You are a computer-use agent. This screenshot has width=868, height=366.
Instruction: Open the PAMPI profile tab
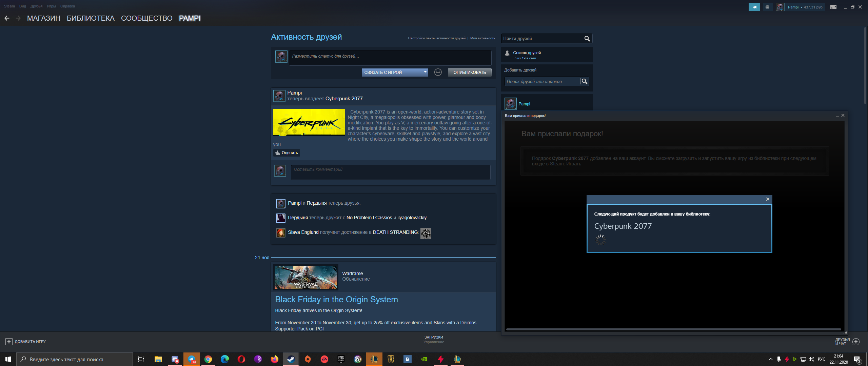point(190,18)
